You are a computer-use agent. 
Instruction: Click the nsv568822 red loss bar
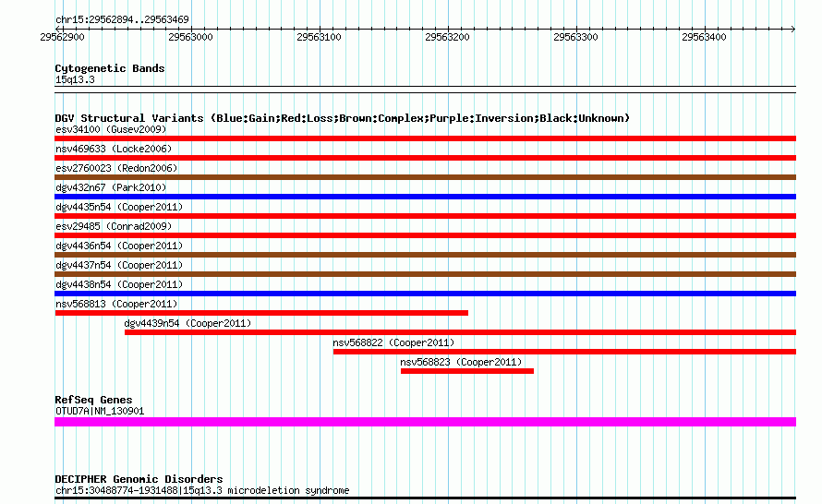pos(564,352)
